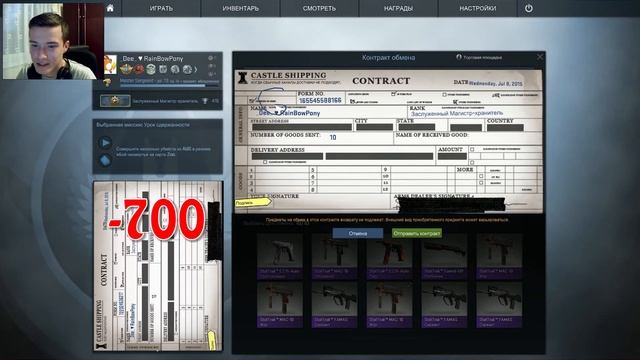Select first StatTrak CZ75-Auto card in top row
This screenshot has height=360, width=640.
[280, 256]
